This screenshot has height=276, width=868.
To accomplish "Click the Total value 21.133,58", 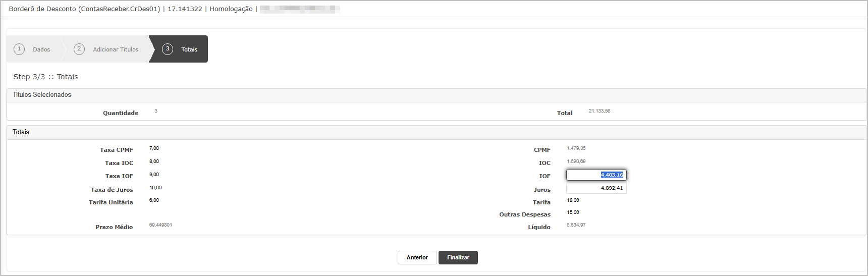I will point(600,111).
